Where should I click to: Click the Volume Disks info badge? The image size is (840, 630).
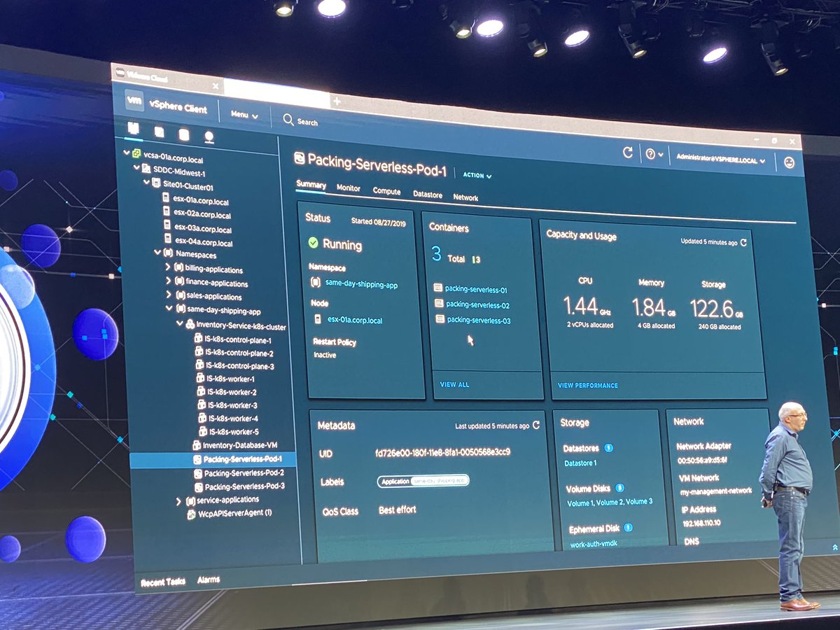coord(619,487)
